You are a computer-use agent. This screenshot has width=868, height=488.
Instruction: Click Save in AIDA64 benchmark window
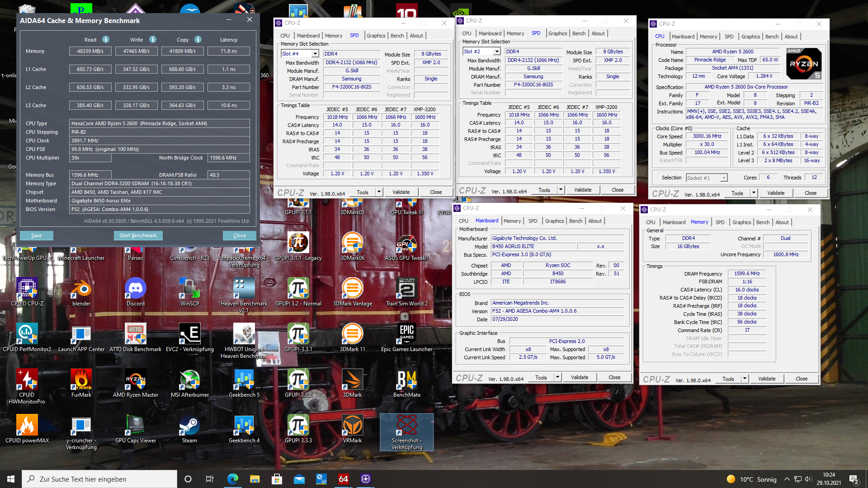[x=36, y=235]
